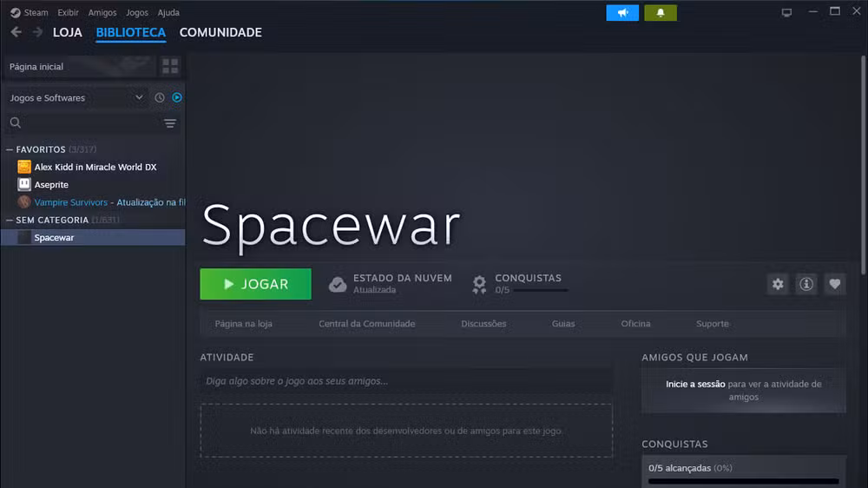
Task: Open Guias link
Action: 563,324
